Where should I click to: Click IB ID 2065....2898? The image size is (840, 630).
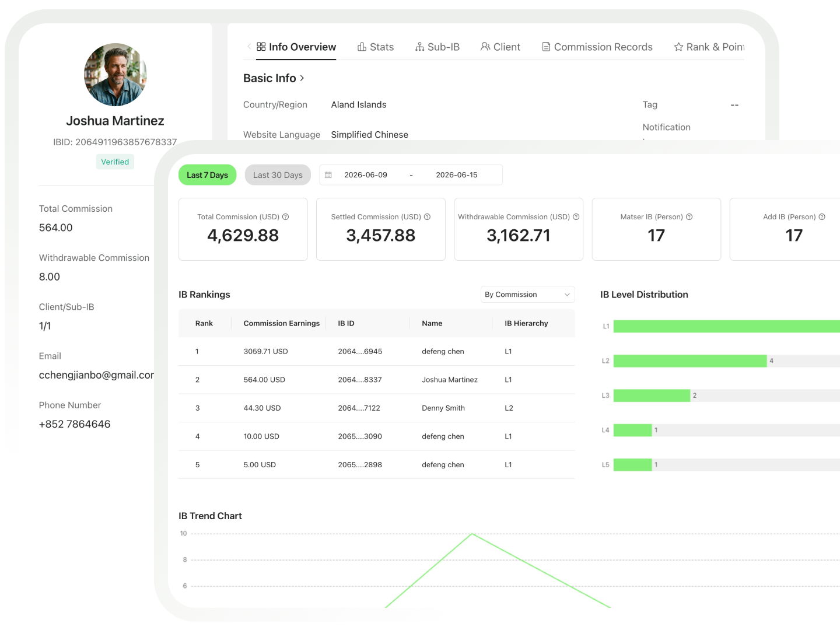click(x=360, y=465)
